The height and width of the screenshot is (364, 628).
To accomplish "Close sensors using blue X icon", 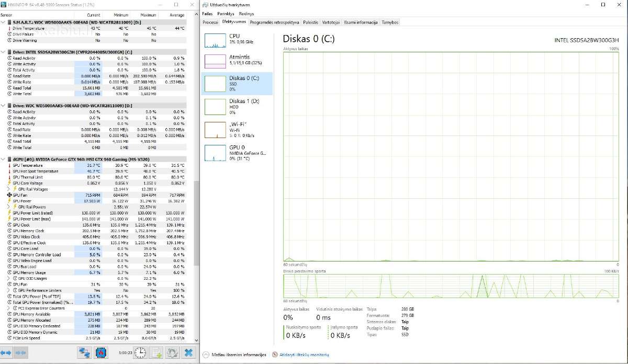I will [x=189, y=353].
